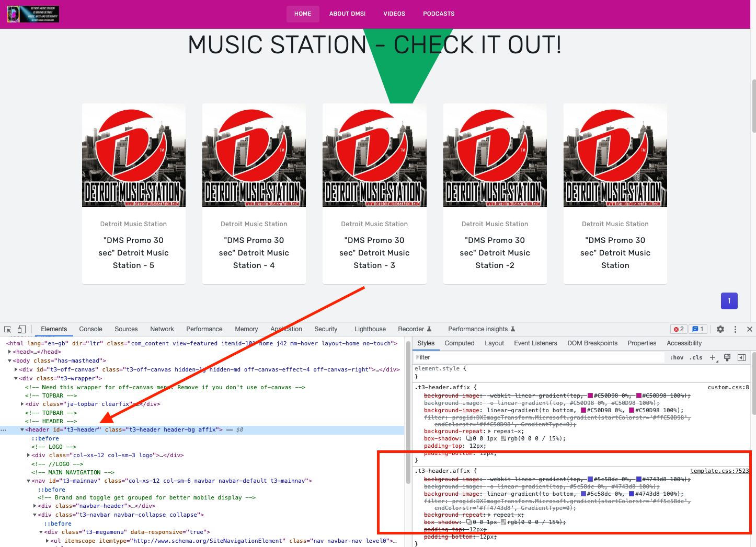Open the Security tab

pos(326,329)
